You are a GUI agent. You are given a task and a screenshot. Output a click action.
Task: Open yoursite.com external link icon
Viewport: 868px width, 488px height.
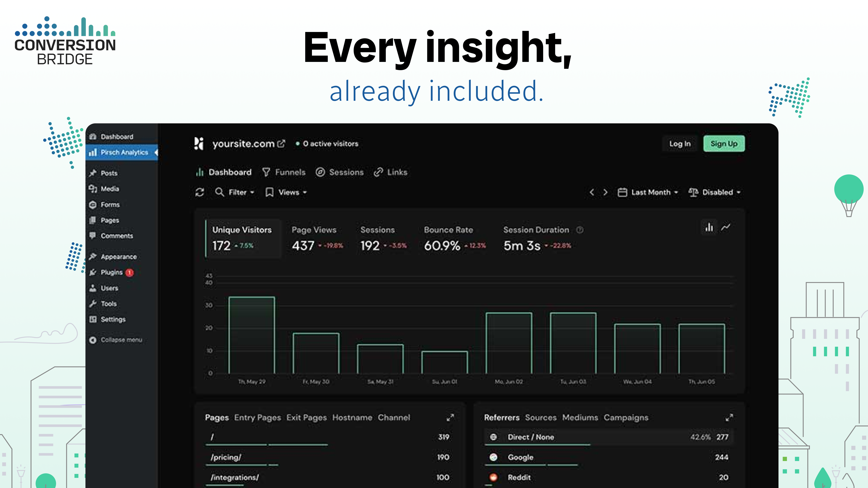[x=281, y=144]
